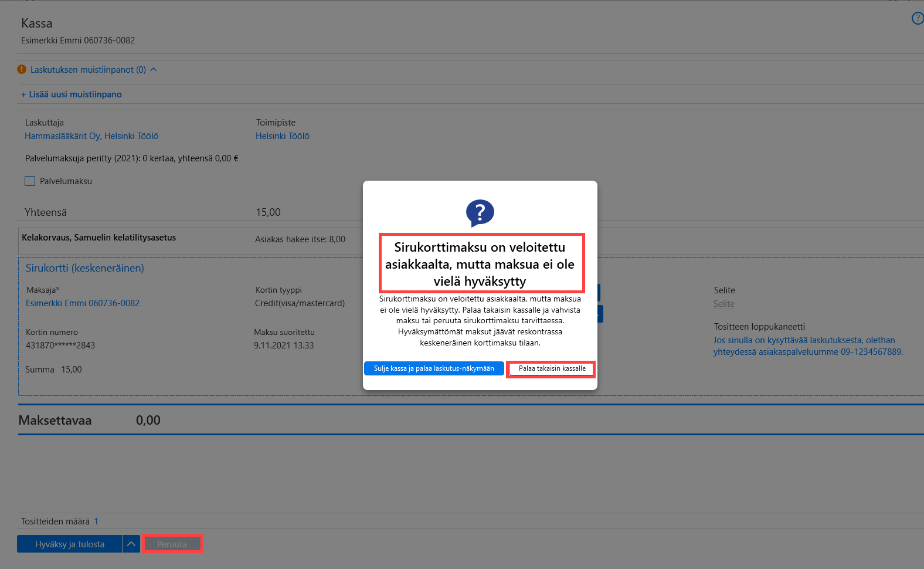924x569 pixels.
Task: Click Sulje kassa ja palaa laskutus-näkymään
Action: point(434,368)
